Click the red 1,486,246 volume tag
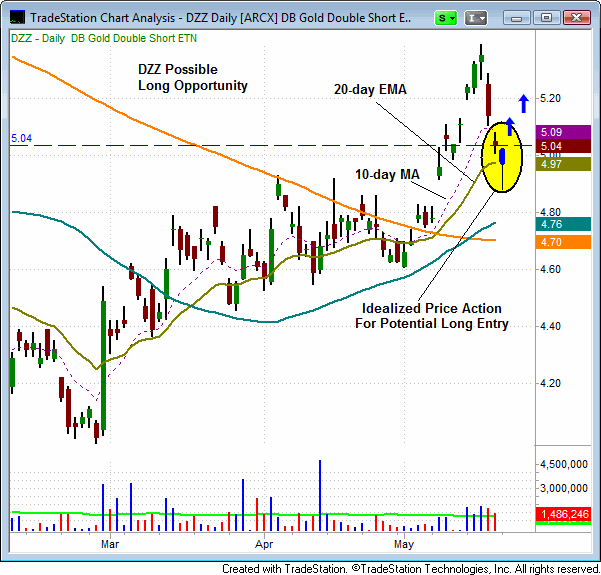The height and width of the screenshot is (575, 601). pyautogui.click(x=563, y=514)
